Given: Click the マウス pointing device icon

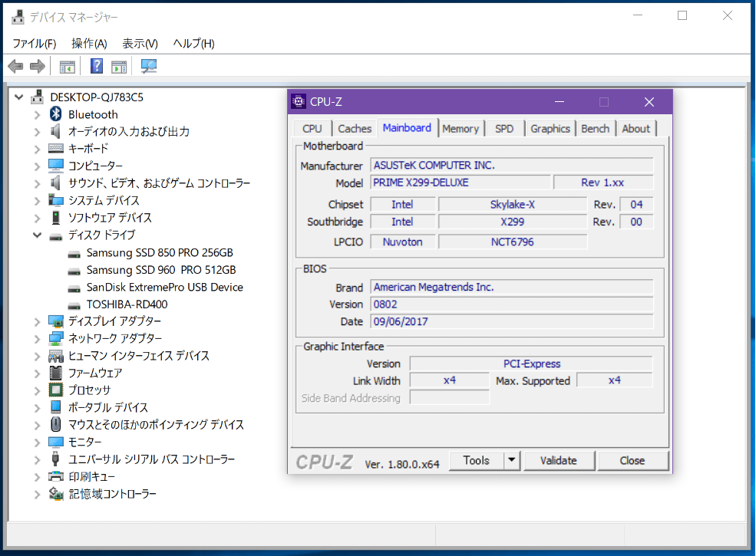Looking at the screenshot, I should [x=56, y=424].
